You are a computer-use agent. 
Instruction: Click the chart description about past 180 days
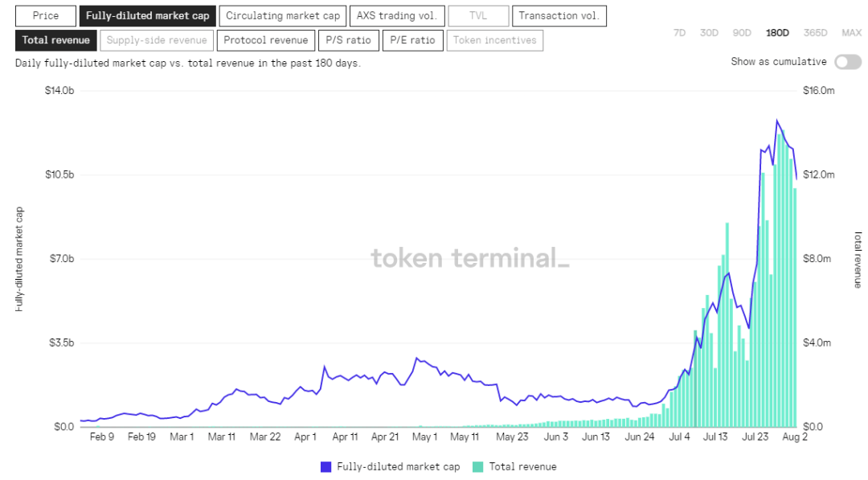188,64
